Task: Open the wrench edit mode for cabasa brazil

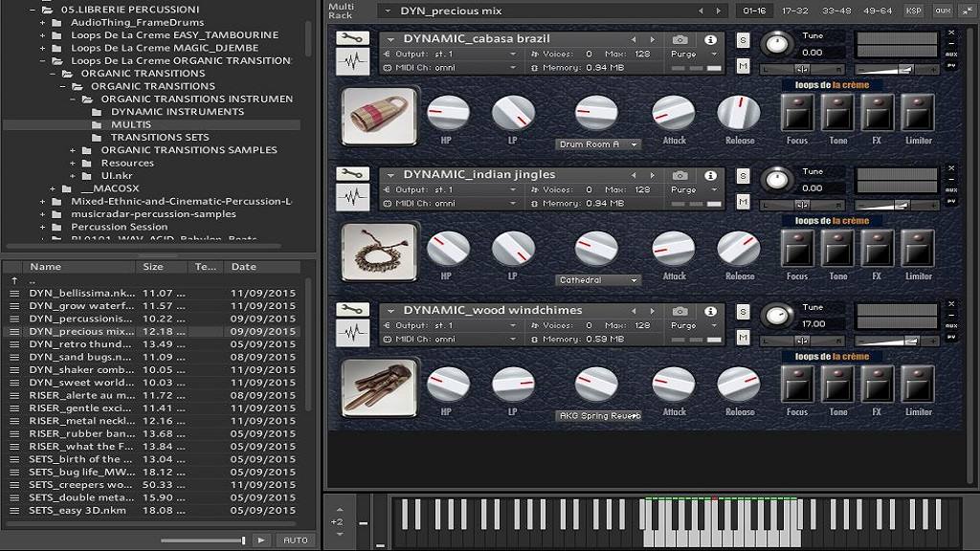Action: 353,38
